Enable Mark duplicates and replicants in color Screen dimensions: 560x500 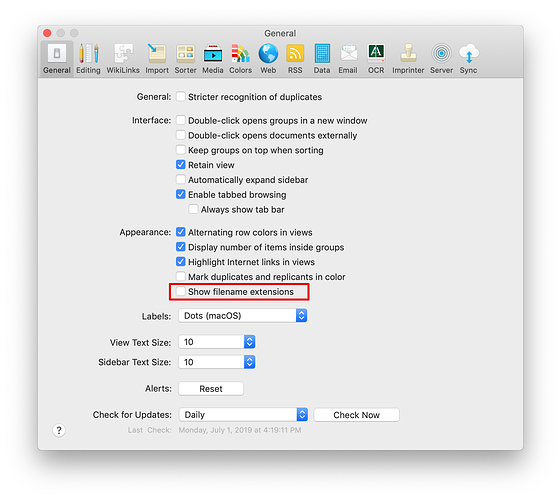(181, 276)
